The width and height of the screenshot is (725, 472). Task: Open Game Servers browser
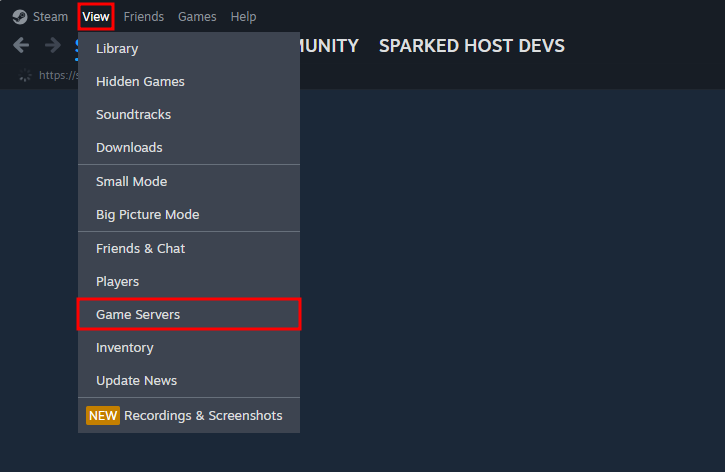click(x=189, y=314)
